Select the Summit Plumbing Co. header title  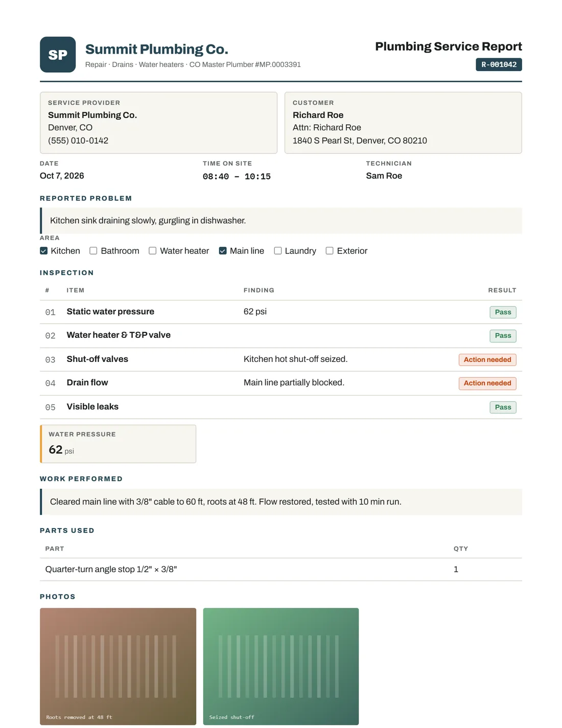[x=157, y=50]
